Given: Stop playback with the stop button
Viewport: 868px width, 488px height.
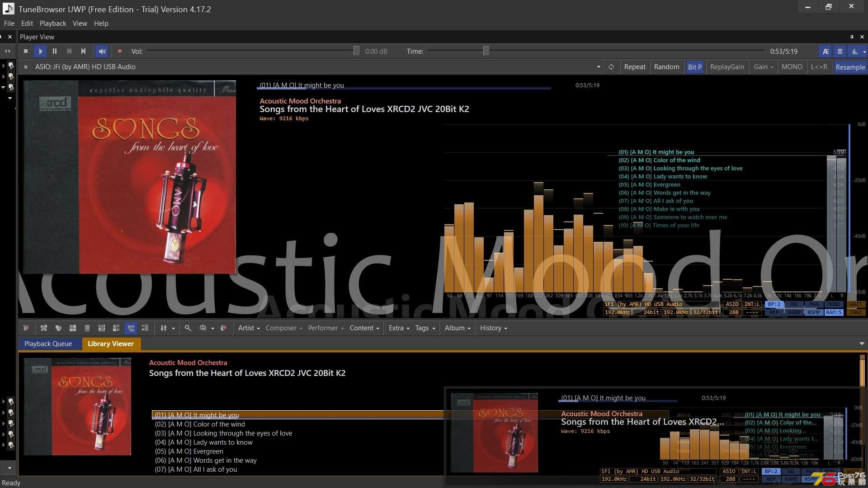Looking at the screenshot, I should click(26, 52).
